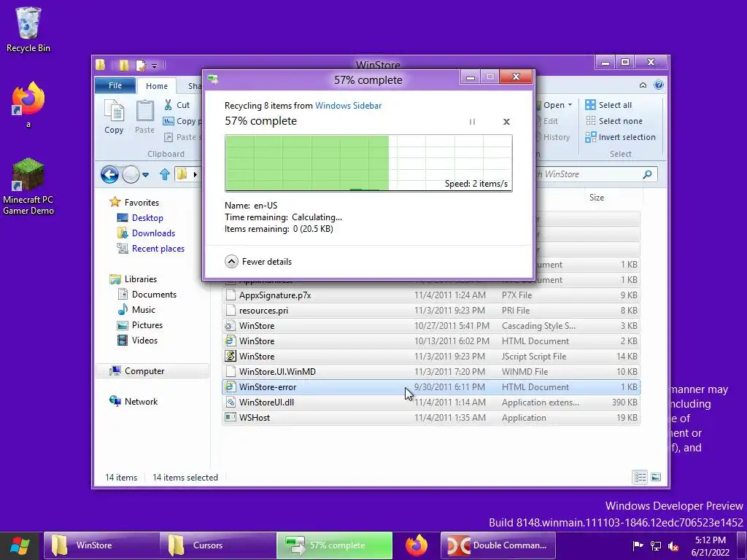The width and height of the screenshot is (747, 560).
Task: Select the WinStoreUI.dll file
Action: click(x=430, y=402)
